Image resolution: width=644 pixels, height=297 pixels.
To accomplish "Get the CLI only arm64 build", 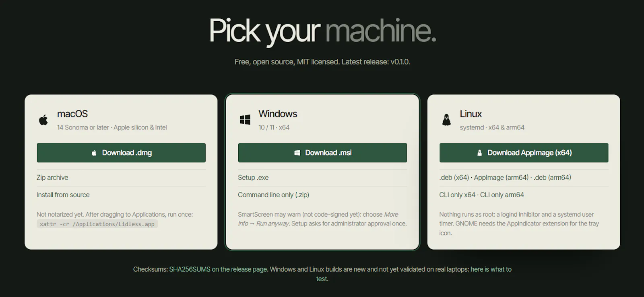I will pos(502,195).
